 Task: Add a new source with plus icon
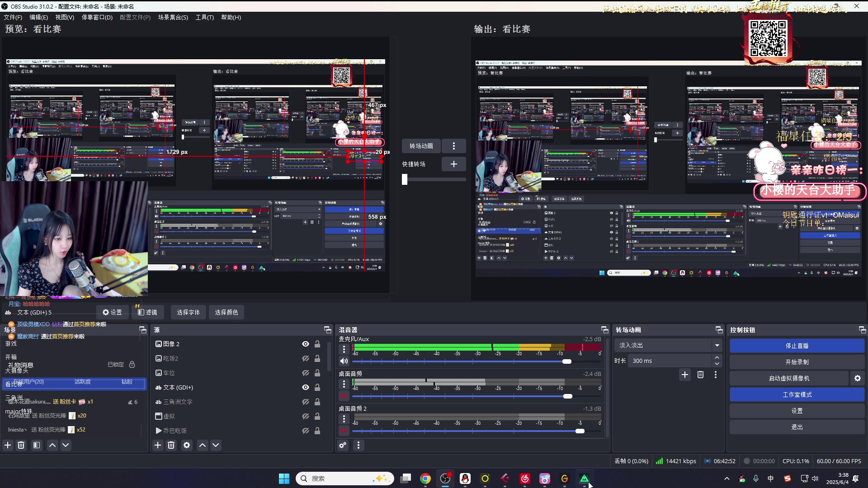pyautogui.click(x=158, y=445)
